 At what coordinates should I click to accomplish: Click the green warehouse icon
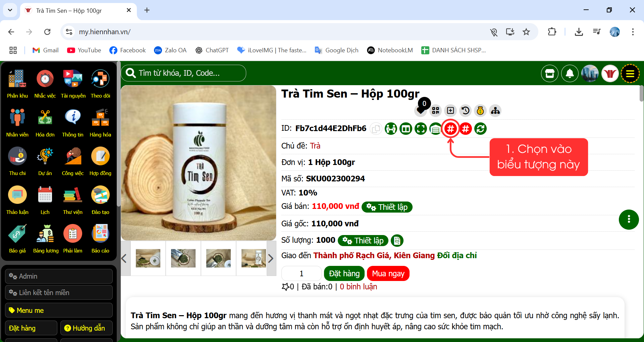coord(436,129)
